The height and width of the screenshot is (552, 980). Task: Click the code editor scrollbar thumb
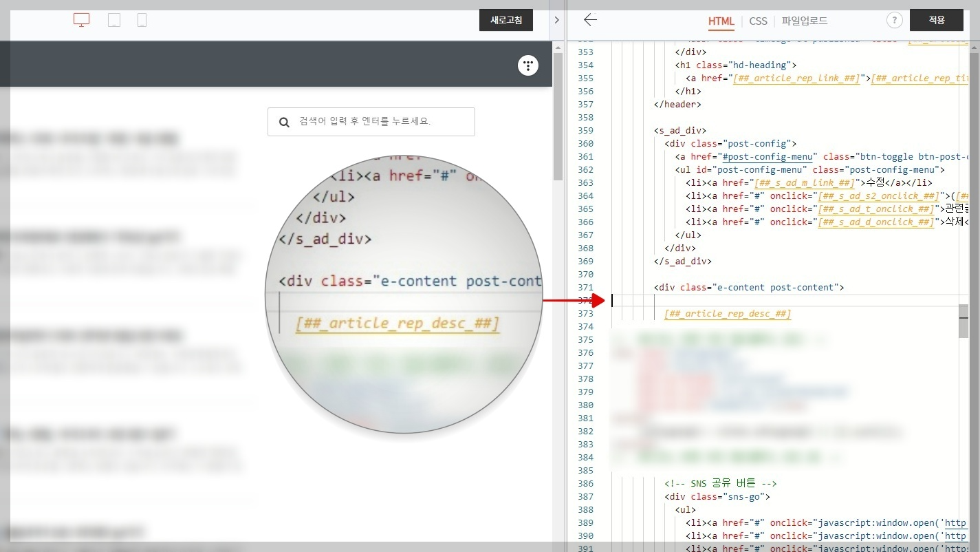tap(963, 321)
